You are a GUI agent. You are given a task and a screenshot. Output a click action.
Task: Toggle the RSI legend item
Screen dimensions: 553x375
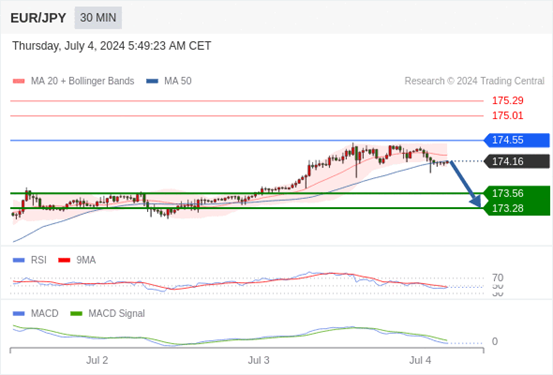pos(30,260)
